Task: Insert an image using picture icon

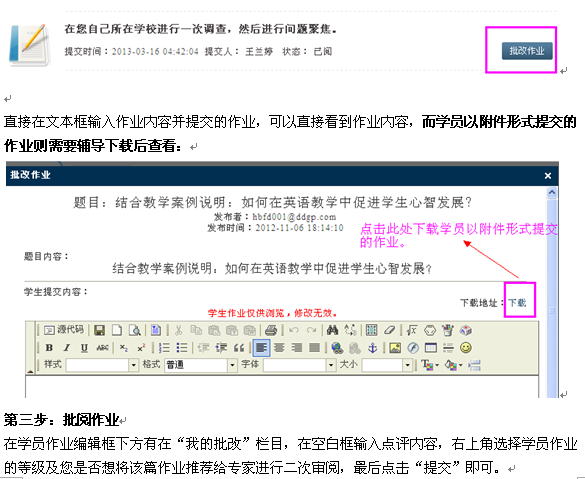Action: coord(395,348)
